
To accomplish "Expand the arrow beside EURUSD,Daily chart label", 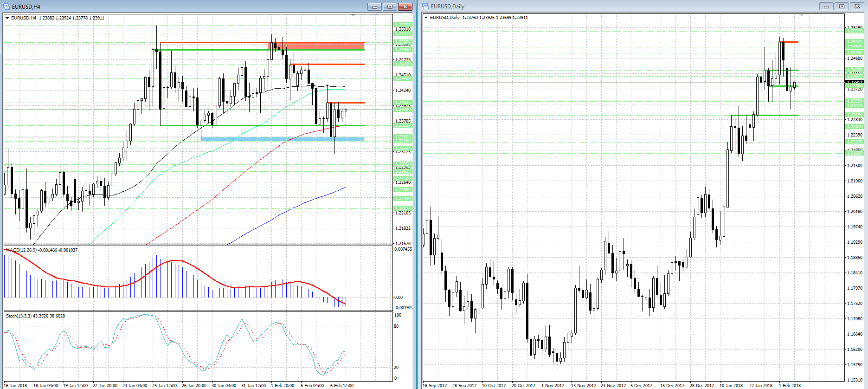I will pos(426,18).
